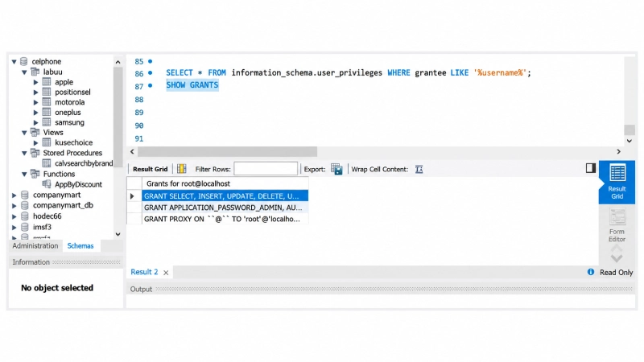Viewport: 644px width, 362px height.
Task: Click the motorola table icon
Action: coord(47,102)
